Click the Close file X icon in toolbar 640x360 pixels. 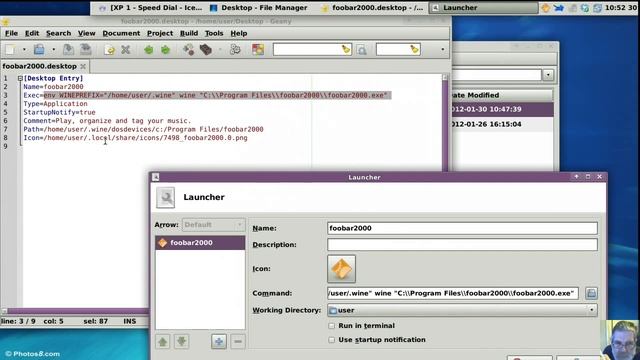point(126,50)
